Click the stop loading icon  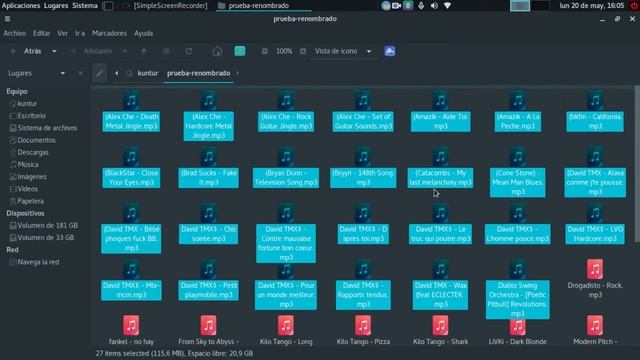166,51
